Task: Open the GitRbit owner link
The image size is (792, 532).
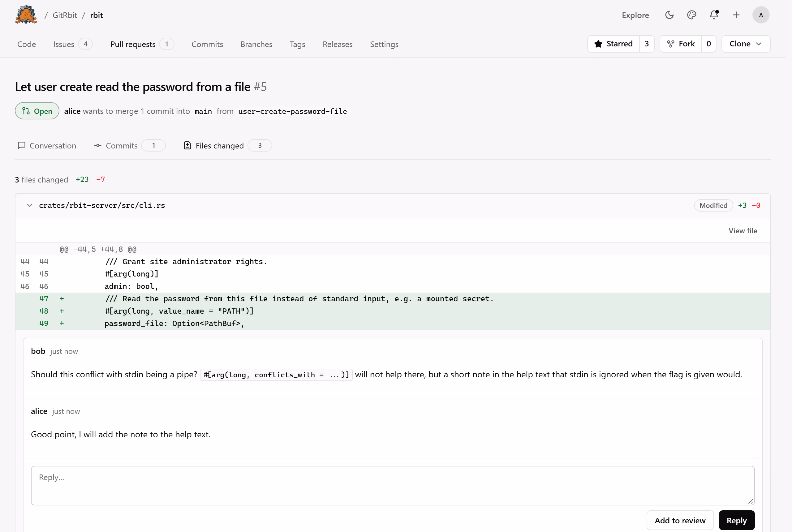Action: [x=64, y=15]
